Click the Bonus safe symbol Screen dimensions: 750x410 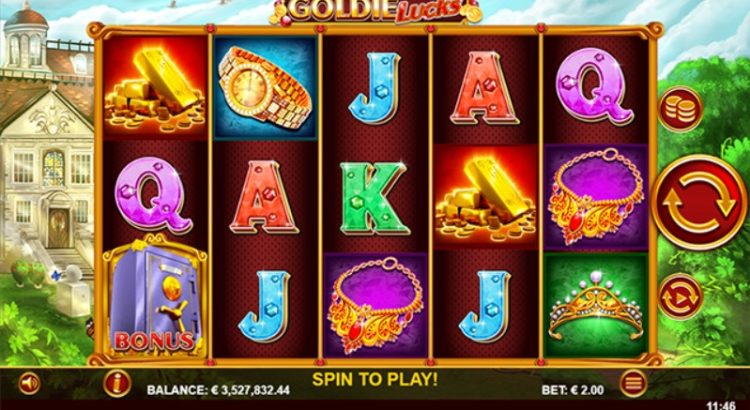point(155,296)
